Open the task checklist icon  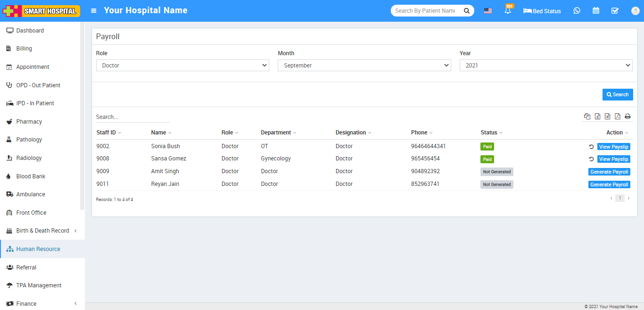coord(615,11)
